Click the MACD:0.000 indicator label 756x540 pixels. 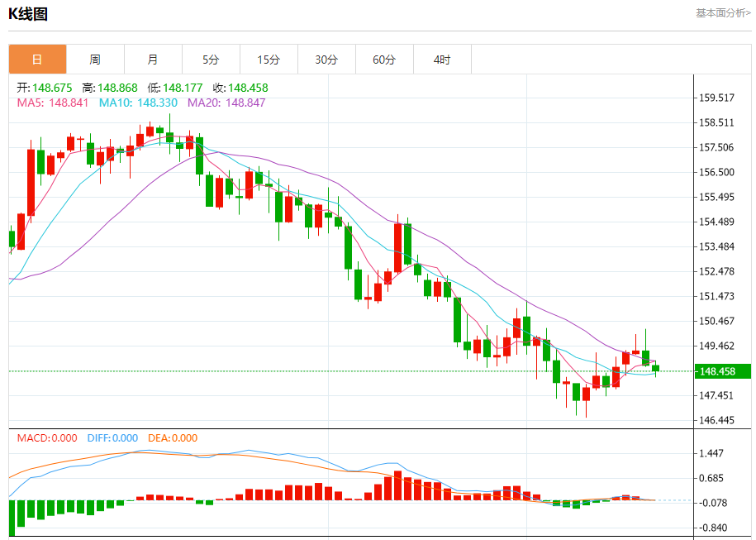47,438
